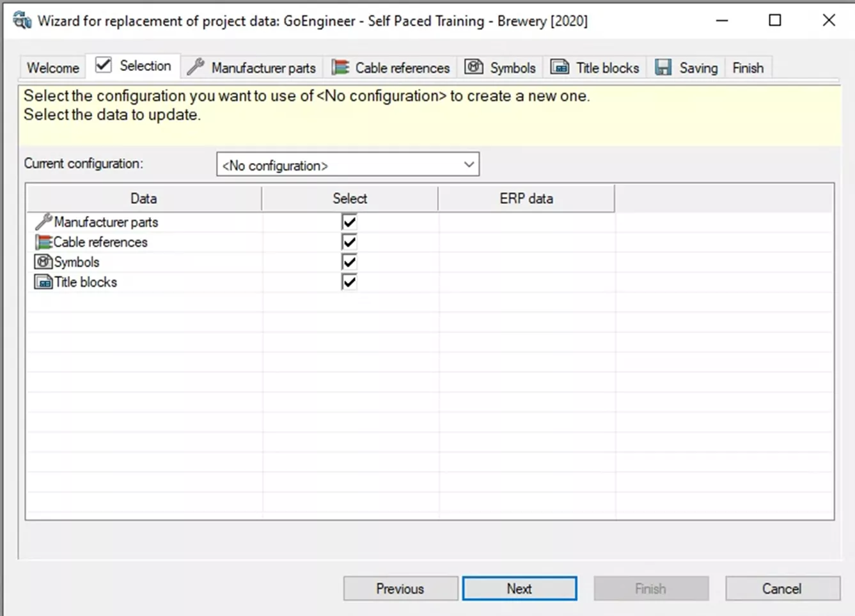
Task: Click the cable icon in Cable references row
Action: [x=43, y=242]
